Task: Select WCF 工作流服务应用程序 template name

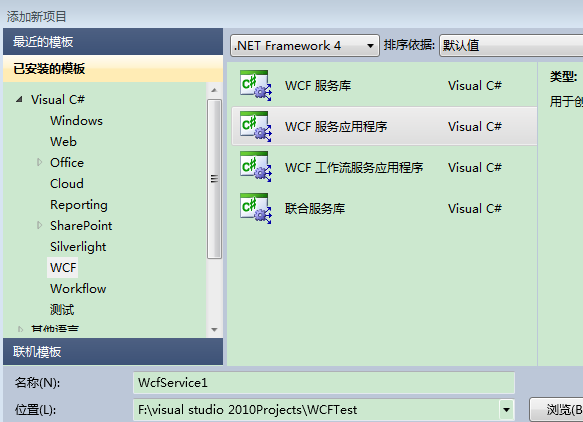Action: 354,168
